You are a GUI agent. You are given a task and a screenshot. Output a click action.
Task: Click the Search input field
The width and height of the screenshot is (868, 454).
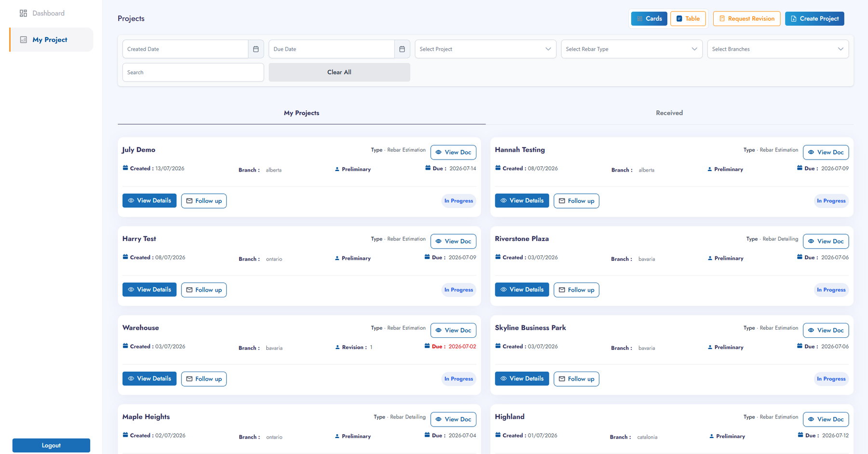coord(193,72)
